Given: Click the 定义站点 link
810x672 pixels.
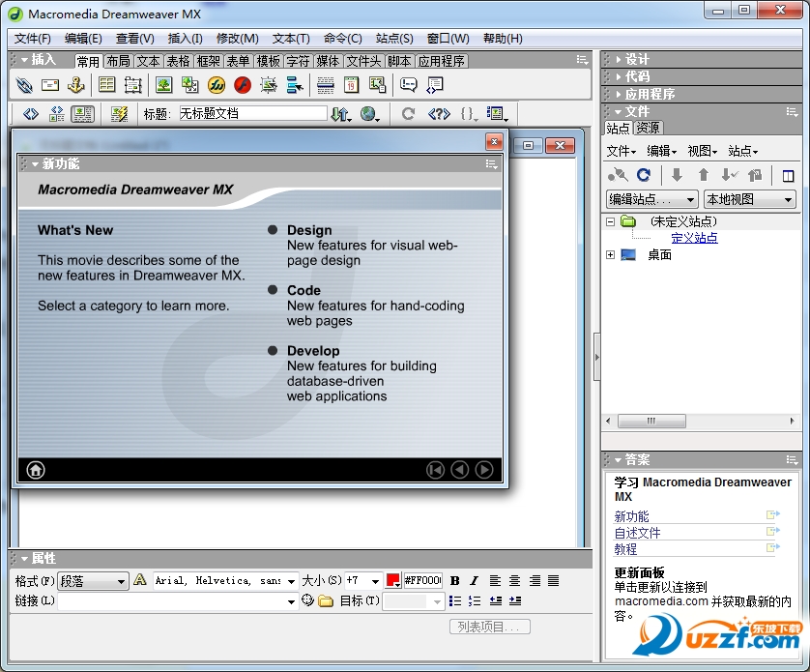Looking at the screenshot, I should [x=694, y=238].
